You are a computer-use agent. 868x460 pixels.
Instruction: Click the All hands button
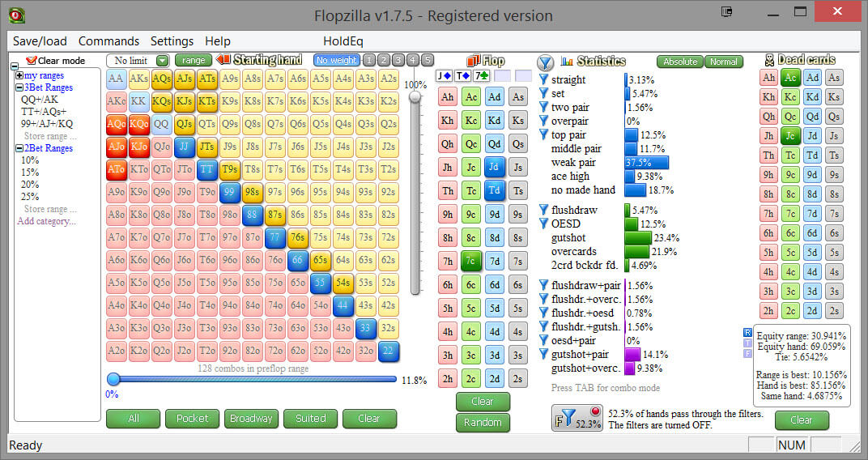(134, 419)
